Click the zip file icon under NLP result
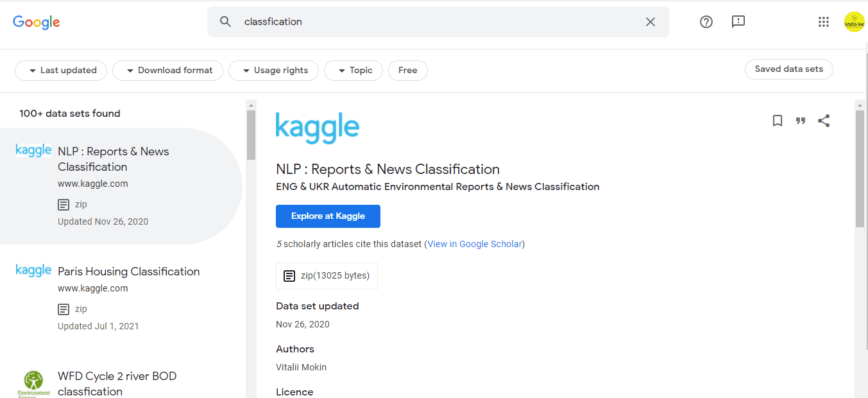The height and width of the screenshot is (398, 868). [x=64, y=205]
